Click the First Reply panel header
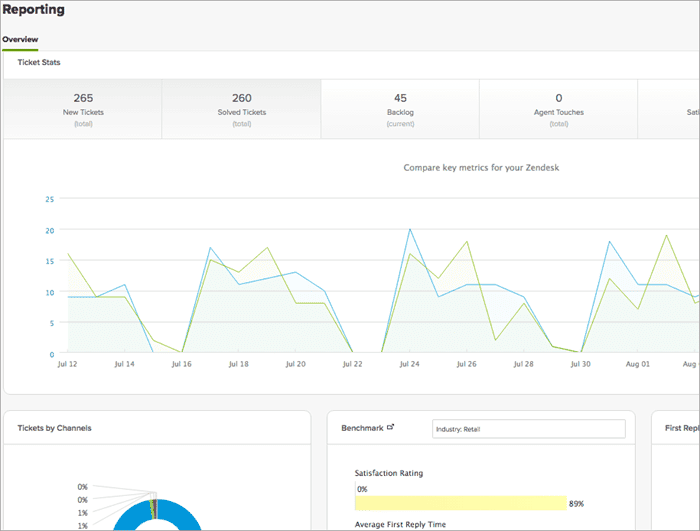700x531 pixels. pos(681,428)
